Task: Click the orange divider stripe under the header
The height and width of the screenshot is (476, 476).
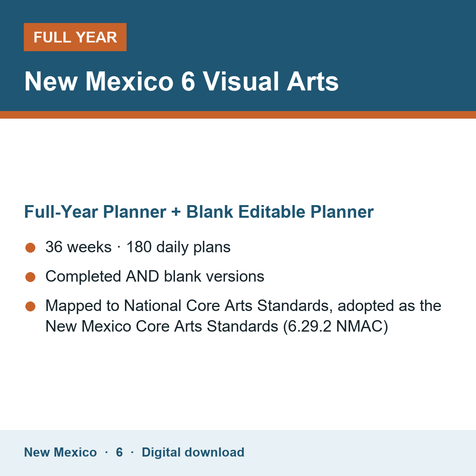Action: tap(238, 115)
